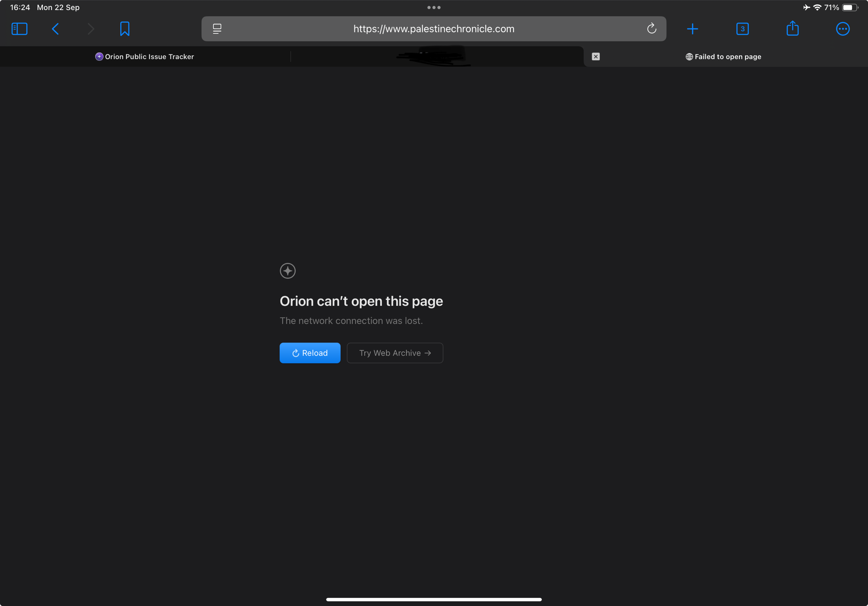Open a new tab with plus icon

click(692, 29)
